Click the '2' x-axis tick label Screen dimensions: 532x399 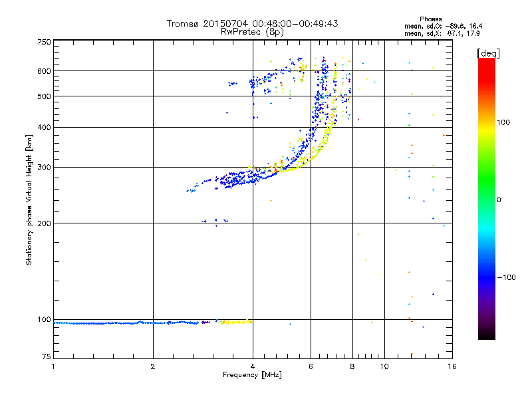[153, 366]
